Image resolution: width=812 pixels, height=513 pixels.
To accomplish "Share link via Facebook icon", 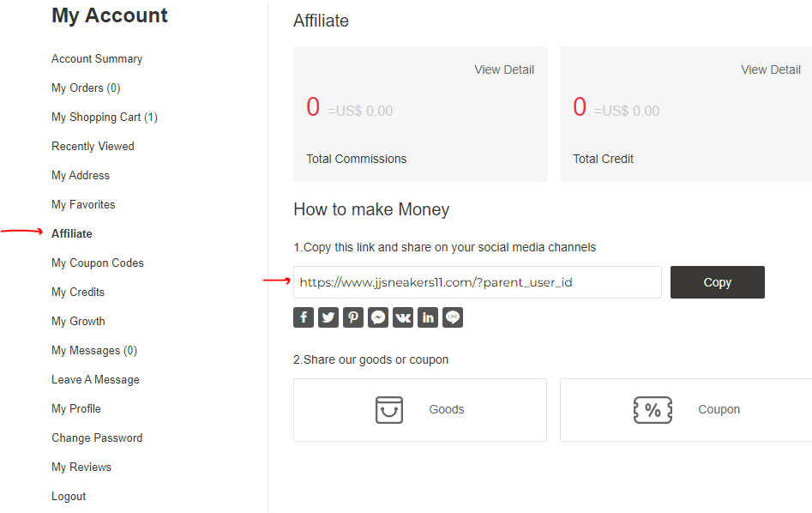I will pos(304,317).
